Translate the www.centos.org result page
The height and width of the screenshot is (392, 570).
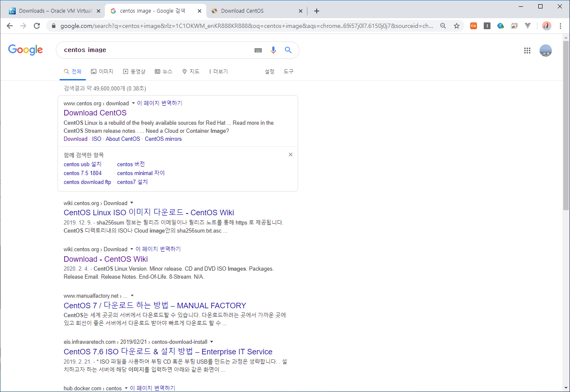159,103
